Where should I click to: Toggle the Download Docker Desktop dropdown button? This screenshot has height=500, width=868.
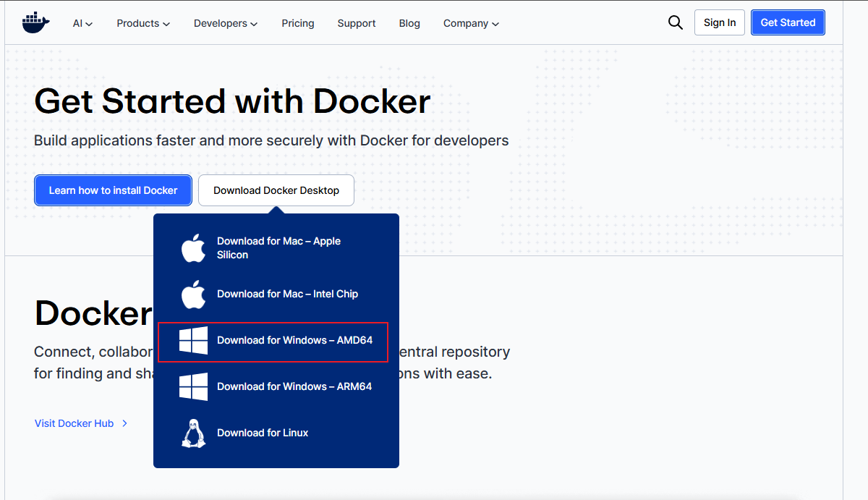(276, 190)
